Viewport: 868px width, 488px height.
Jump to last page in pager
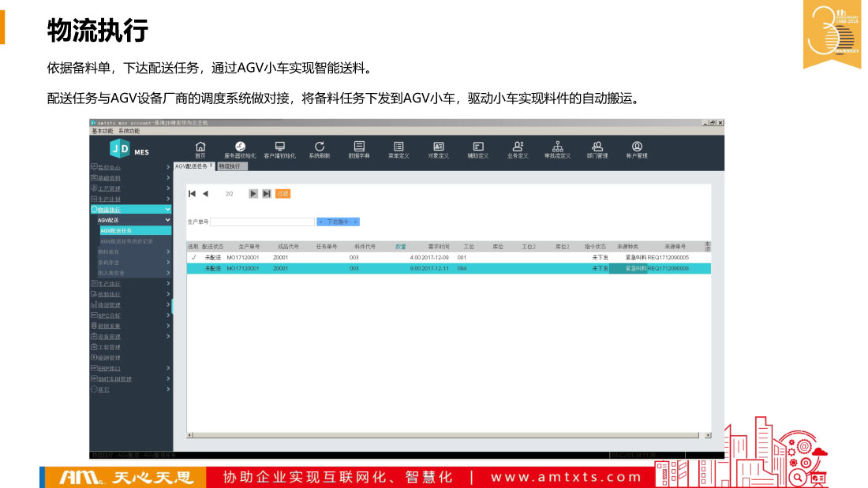pos(267,194)
